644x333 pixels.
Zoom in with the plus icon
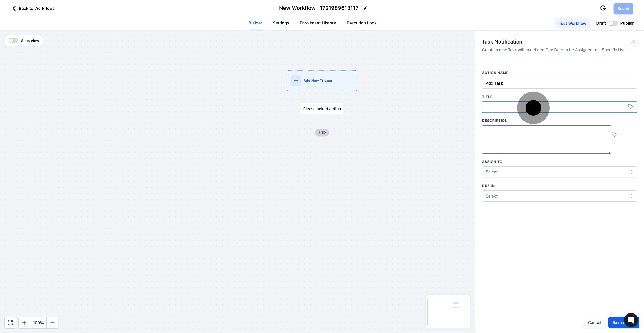24,322
